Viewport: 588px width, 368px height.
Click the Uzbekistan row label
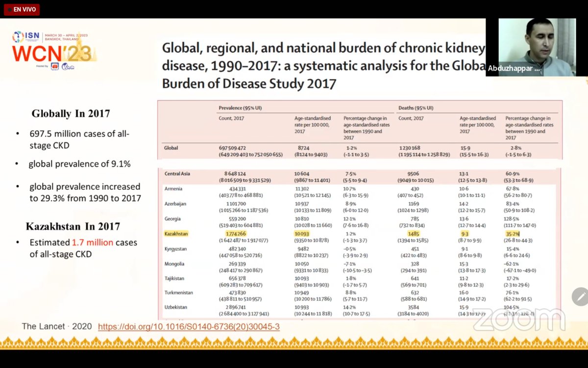click(176, 307)
